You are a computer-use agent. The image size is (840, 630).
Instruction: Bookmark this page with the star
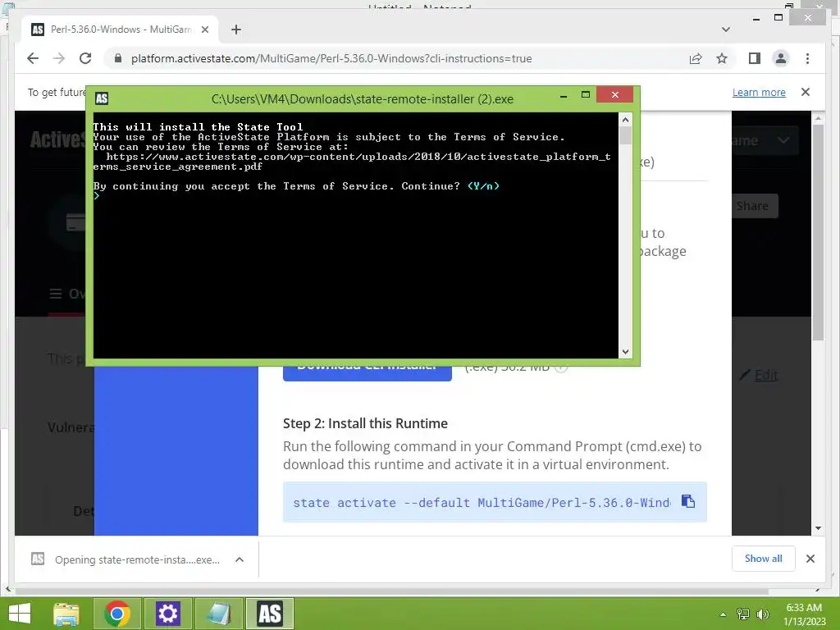(x=722, y=58)
